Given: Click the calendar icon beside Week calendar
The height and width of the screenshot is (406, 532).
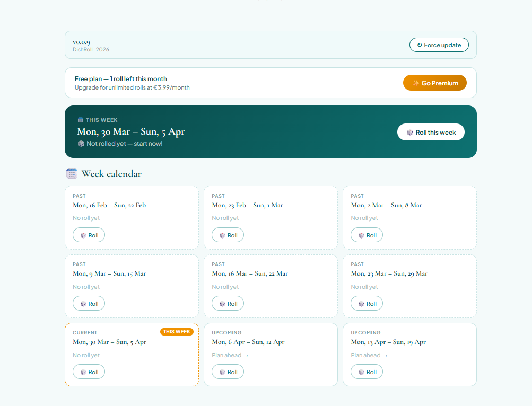Looking at the screenshot, I should click(x=72, y=173).
